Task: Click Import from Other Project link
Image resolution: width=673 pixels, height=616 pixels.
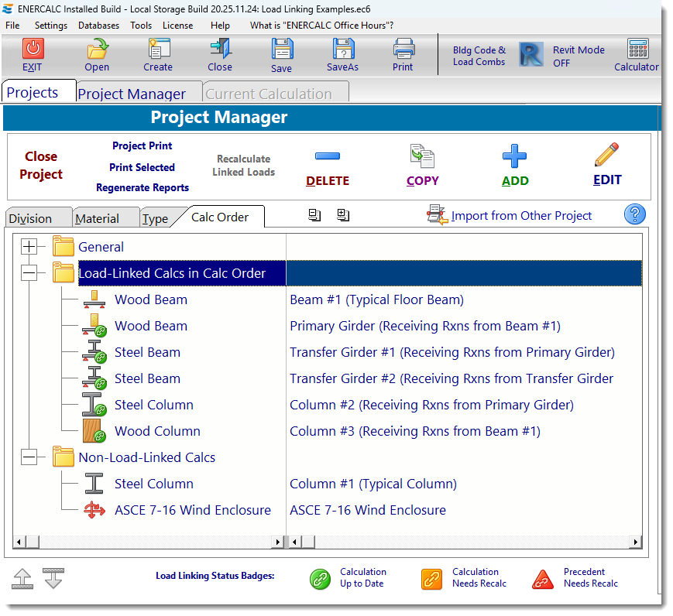Action: pos(521,215)
